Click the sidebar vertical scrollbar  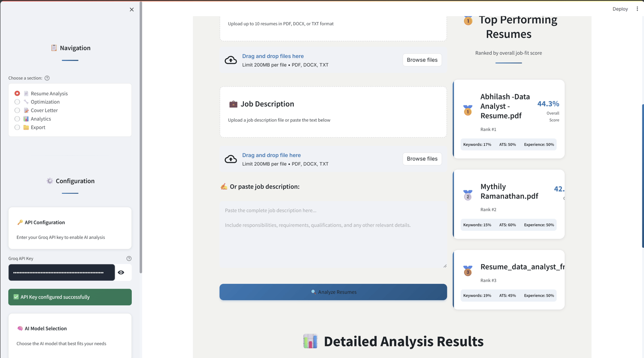point(140,137)
